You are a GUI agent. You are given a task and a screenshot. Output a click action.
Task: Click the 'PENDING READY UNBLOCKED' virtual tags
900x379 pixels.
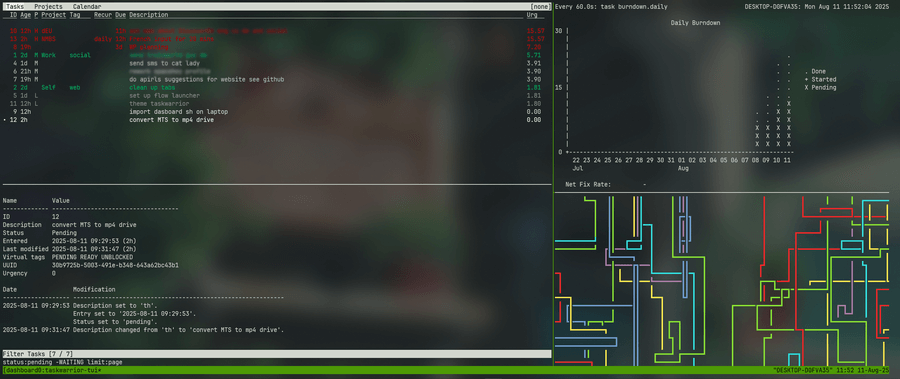point(92,257)
